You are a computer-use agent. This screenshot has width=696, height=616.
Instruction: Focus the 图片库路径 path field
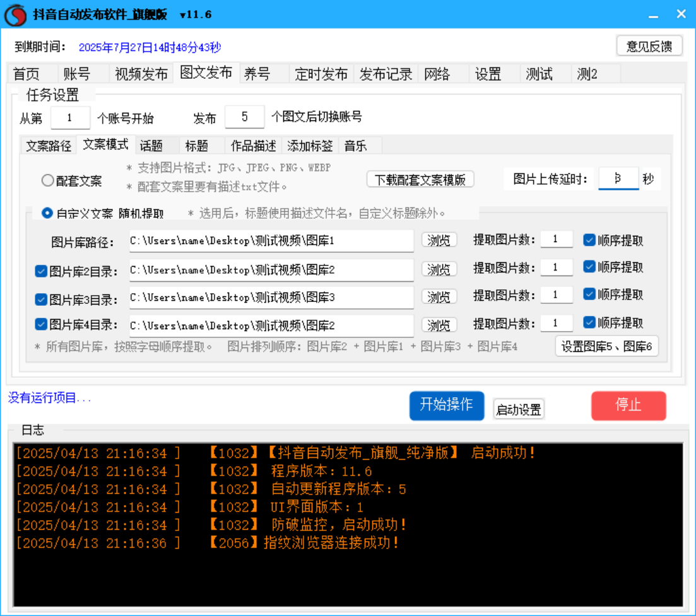(x=271, y=241)
